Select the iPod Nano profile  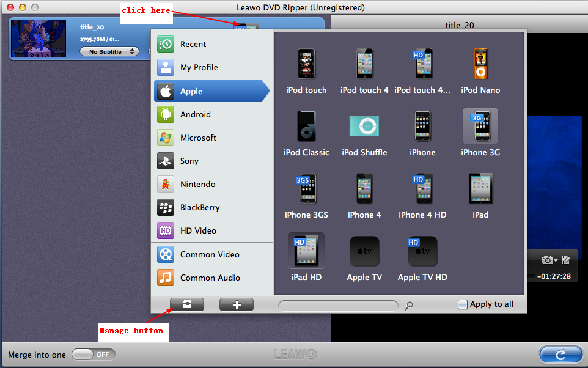(x=480, y=72)
